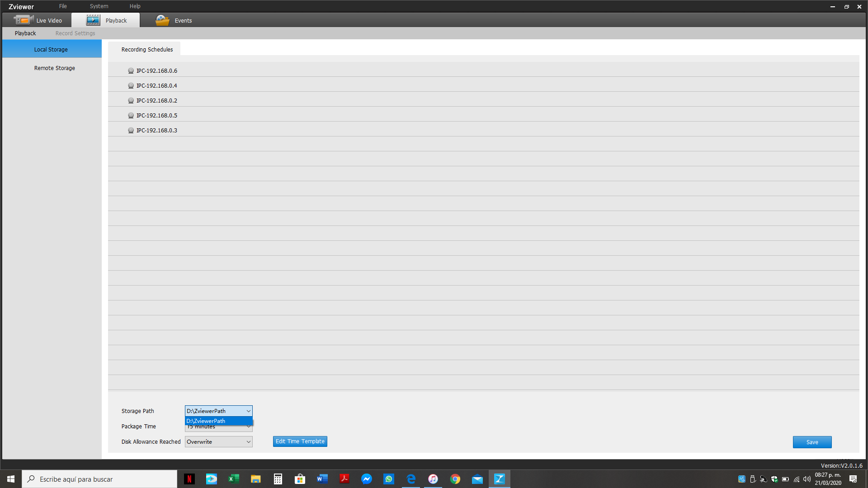Click camera icon for IPC-192.168.0.4

(131, 86)
